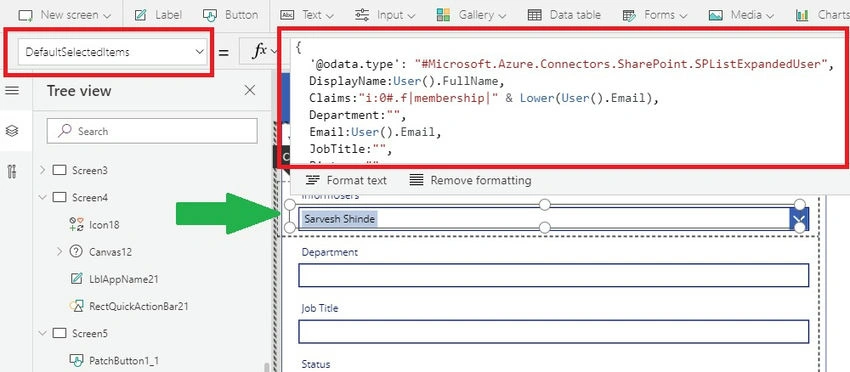Select LblAppName21 in the tree
Viewport: 850px width, 372px height.
point(124,279)
